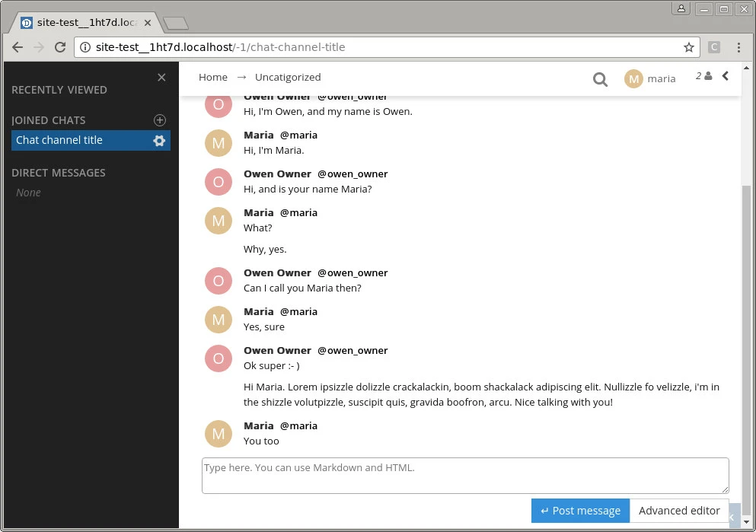Image resolution: width=756 pixels, height=532 pixels.
Task: Select Chat channel title in joined chats
Action: (91, 140)
